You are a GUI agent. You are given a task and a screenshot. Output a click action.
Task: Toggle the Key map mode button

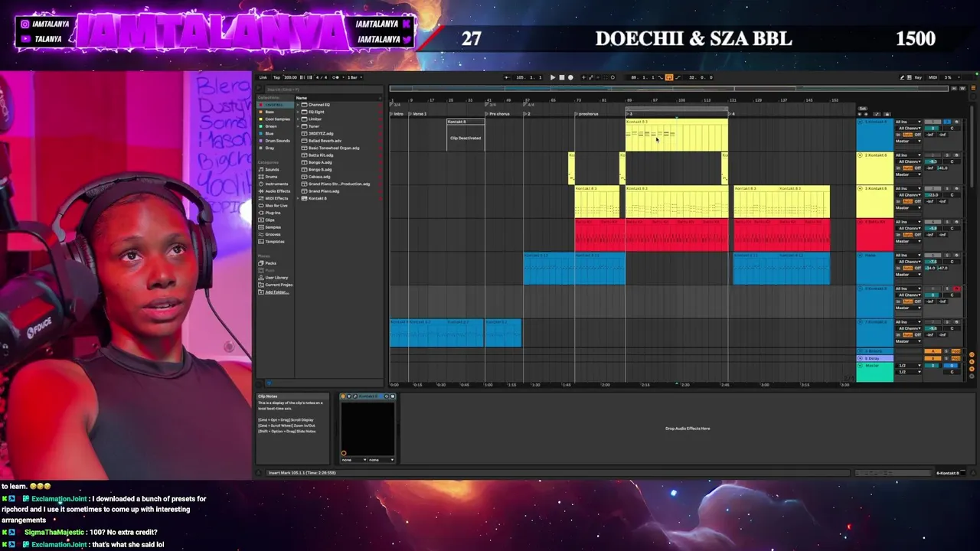point(920,77)
